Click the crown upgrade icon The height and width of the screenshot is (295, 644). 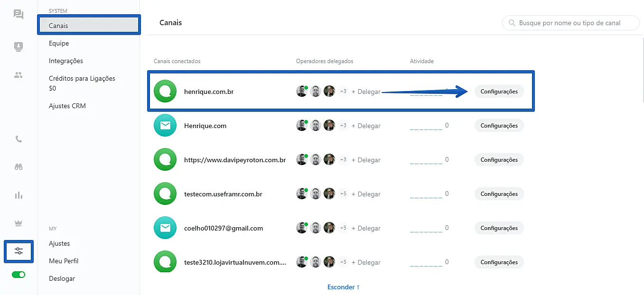click(x=19, y=223)
